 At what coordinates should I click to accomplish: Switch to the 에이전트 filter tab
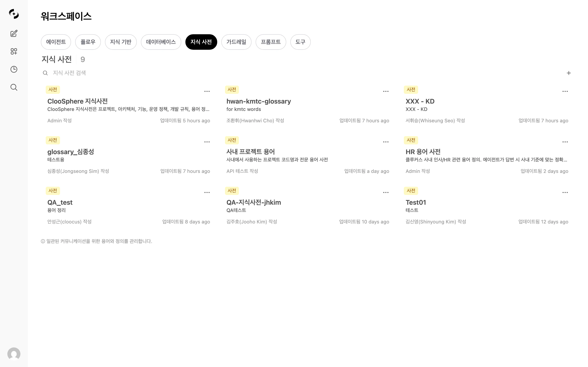[56, 42]
